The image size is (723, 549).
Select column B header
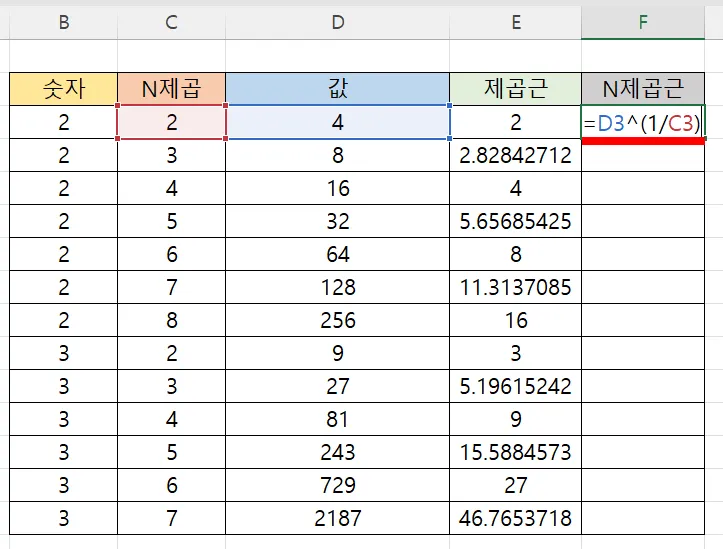click(64, 22)
